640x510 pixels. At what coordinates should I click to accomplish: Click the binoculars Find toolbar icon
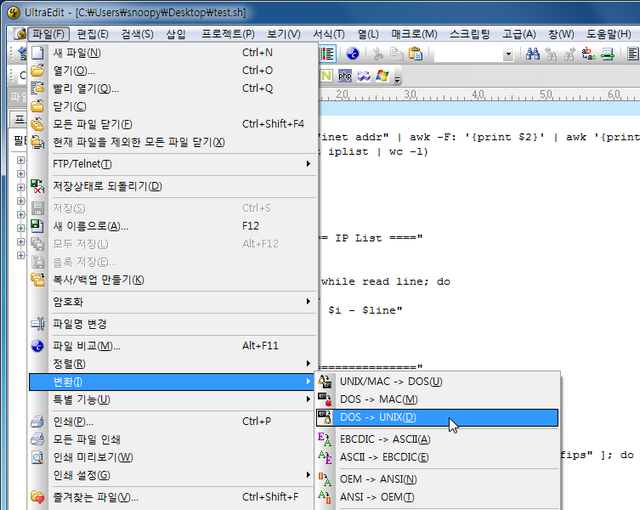(x=533, y=54)
